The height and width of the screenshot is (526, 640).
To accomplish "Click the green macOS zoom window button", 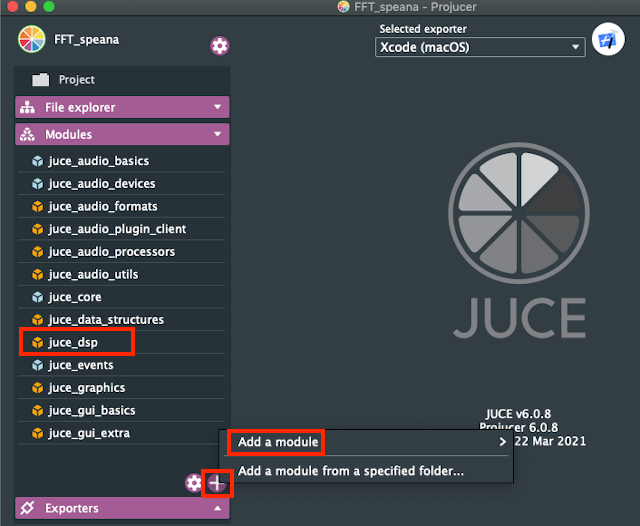I will (x=49, y=6).
